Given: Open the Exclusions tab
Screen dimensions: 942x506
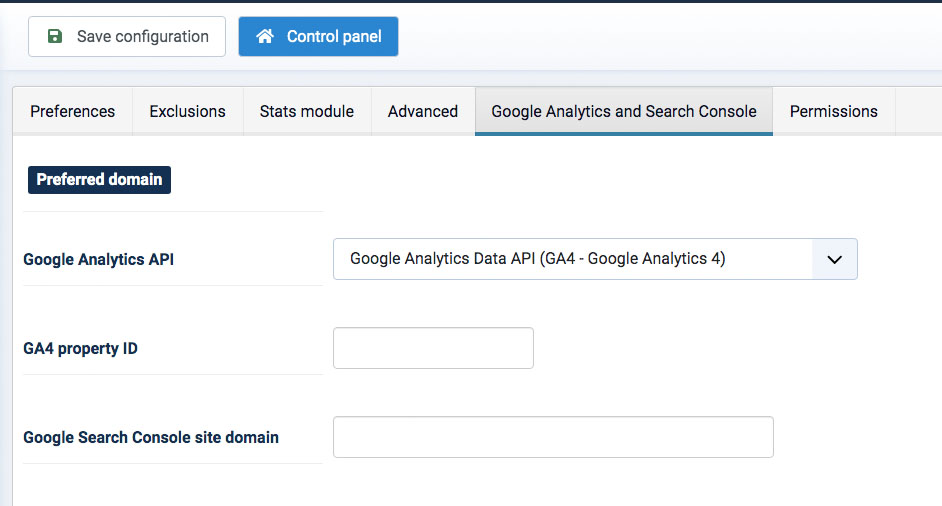Looking at the screenshot, I should click(x=187, y=111).
